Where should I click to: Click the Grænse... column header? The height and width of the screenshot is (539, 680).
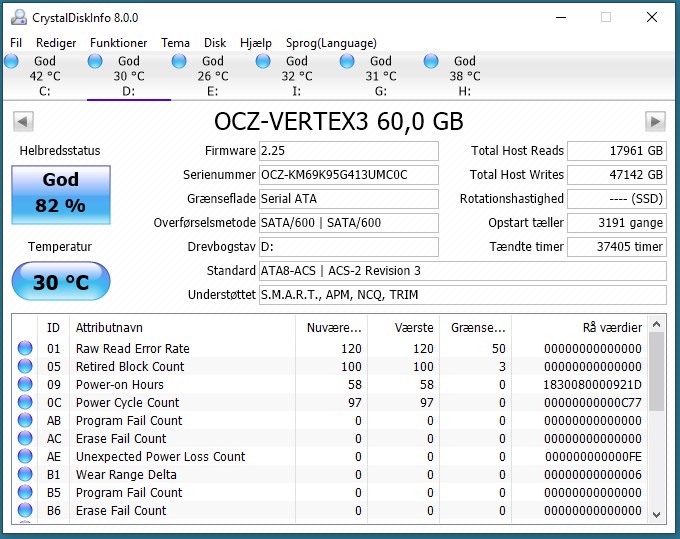(476, 327)
